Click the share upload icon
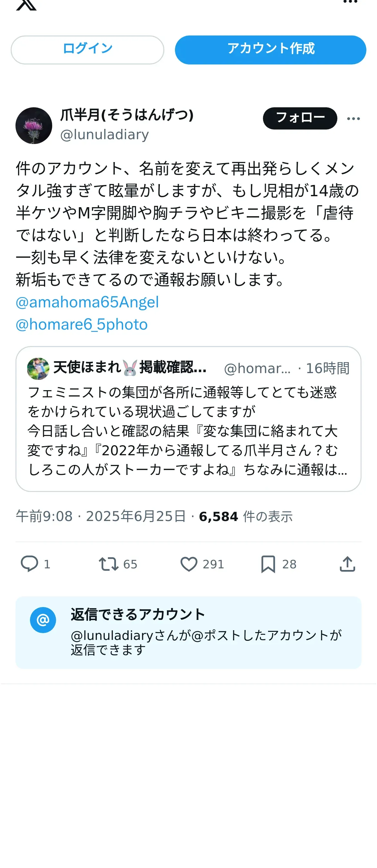The height and width of the screenshot is (868, 377). [347, 564]
